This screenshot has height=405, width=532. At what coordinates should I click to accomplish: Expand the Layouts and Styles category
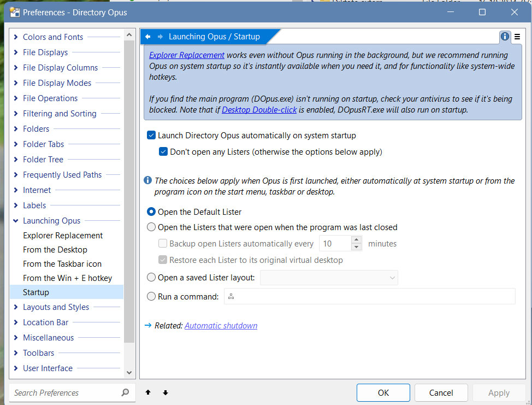(x=16, y=307)
